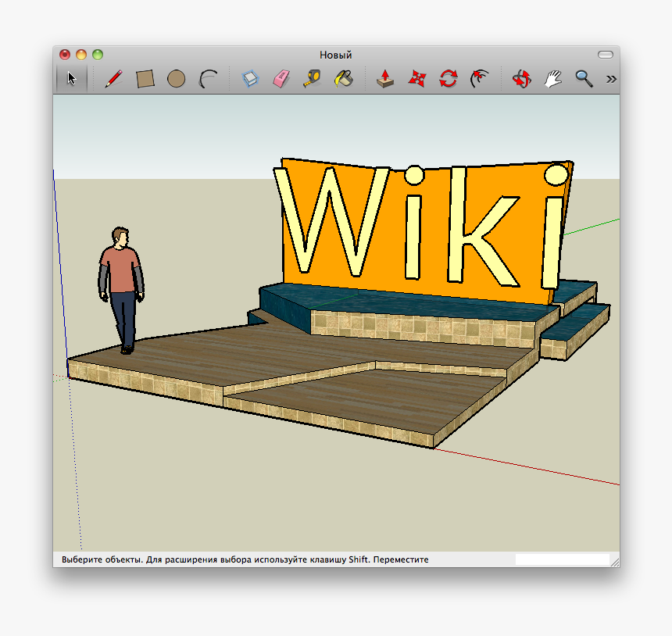This screenshot has width=672, height=636.
Task: Activate the Orbit tool
Action: (x=522, y=78)
